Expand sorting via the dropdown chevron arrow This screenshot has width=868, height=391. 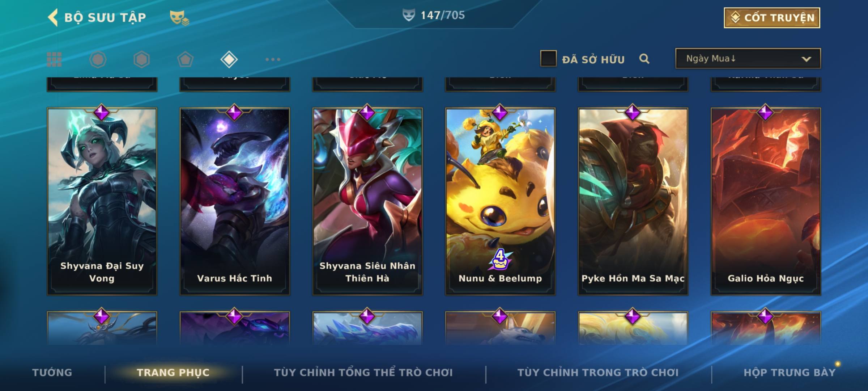pos(806,59)
